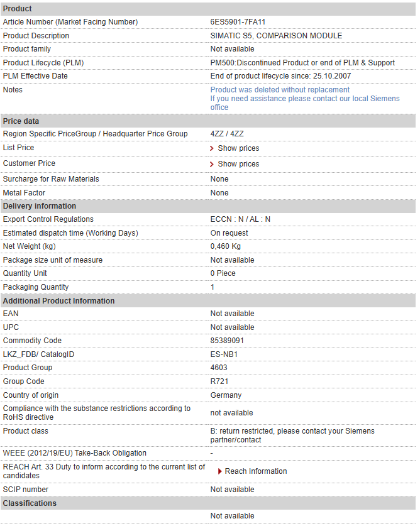Select the Classifications section header
This screenshot has width=420, height=526.
coord(208,503)
